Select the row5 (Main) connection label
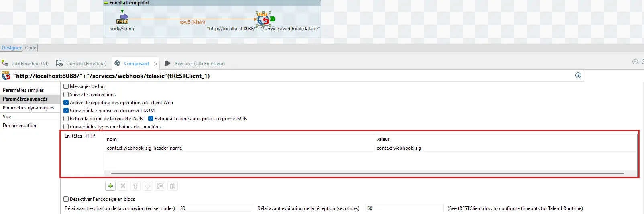Screen dimensions: 644x214 click(x=192, y=22)
